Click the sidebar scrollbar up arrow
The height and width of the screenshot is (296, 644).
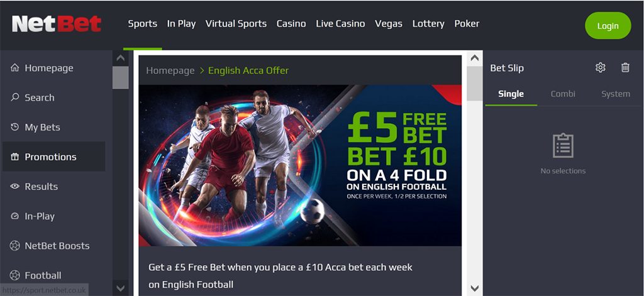(120, 58)
